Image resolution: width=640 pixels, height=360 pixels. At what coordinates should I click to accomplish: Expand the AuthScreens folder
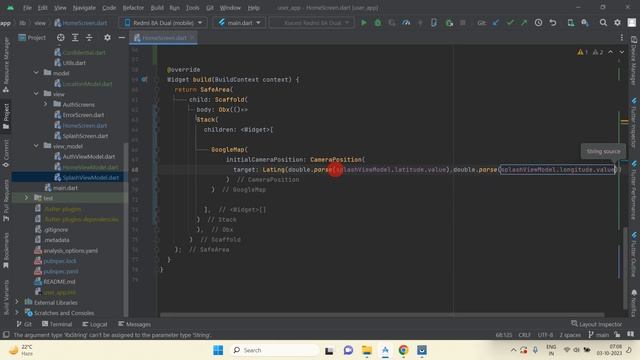point(45,104)
